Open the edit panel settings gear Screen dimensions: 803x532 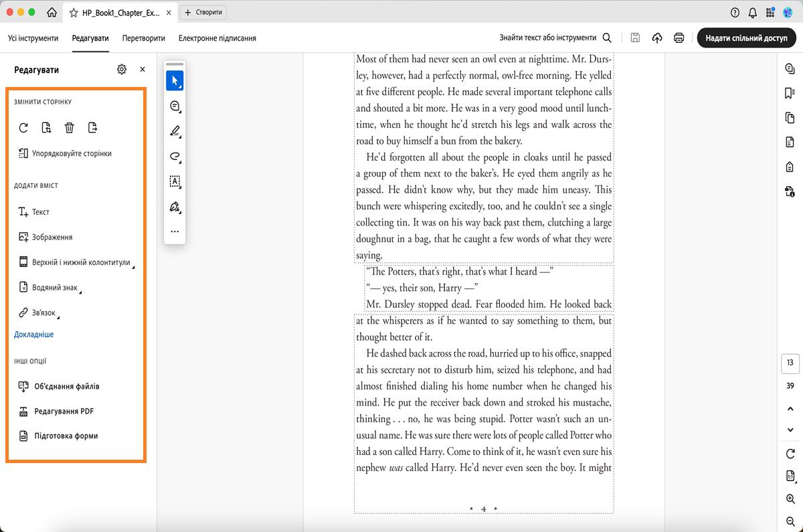tap(122, 69)
